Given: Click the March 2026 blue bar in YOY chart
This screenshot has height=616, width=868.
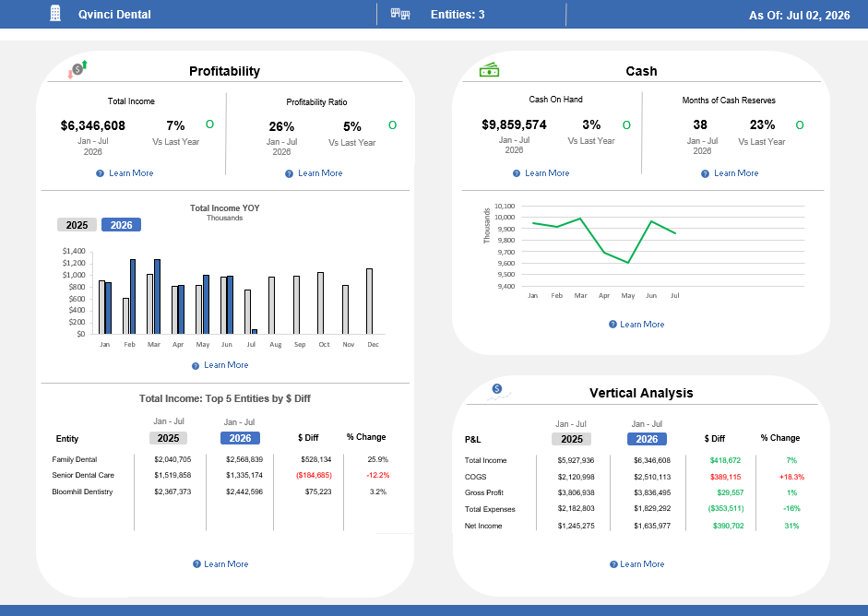Looking at the screenshot, I should 157,297.
